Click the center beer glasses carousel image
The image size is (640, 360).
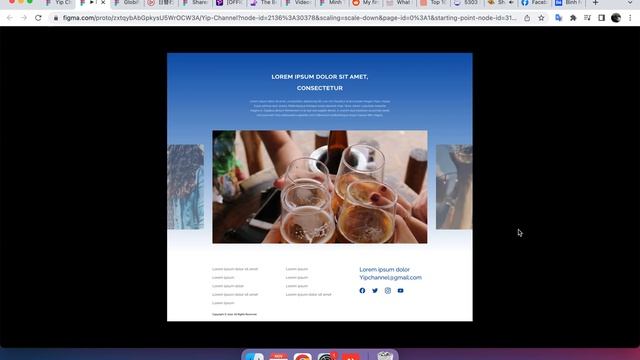point(320,187)
